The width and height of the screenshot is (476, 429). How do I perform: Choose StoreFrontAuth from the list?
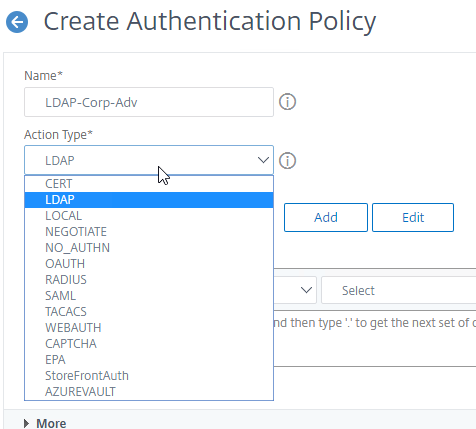[x=149, y=376]
